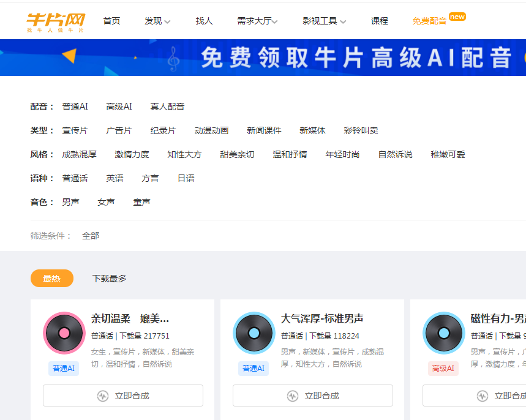This screenshot has width=526, height=420.
Task: Click waveform icon in first 立即合成 button
Action: click(103, 396)
